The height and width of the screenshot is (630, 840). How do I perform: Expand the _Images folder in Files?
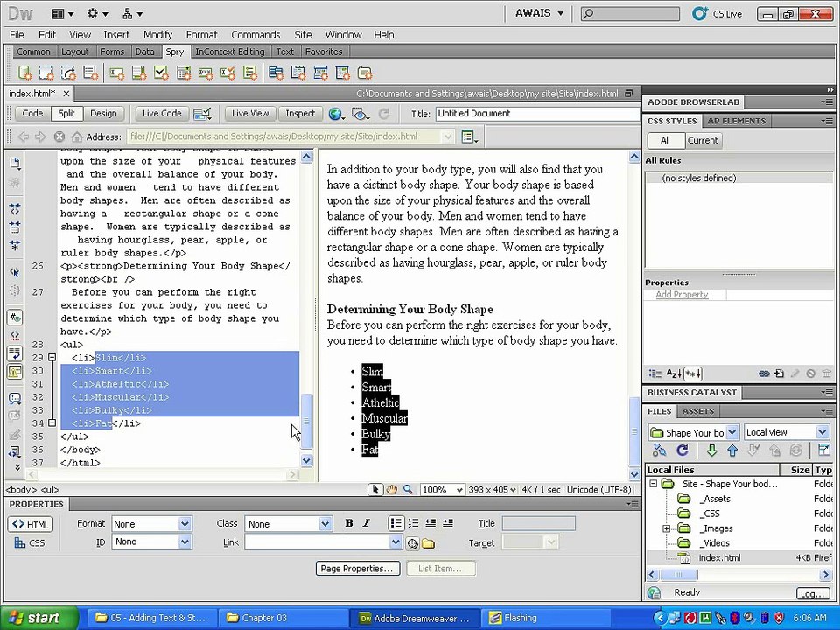click(x=666, y=528)
